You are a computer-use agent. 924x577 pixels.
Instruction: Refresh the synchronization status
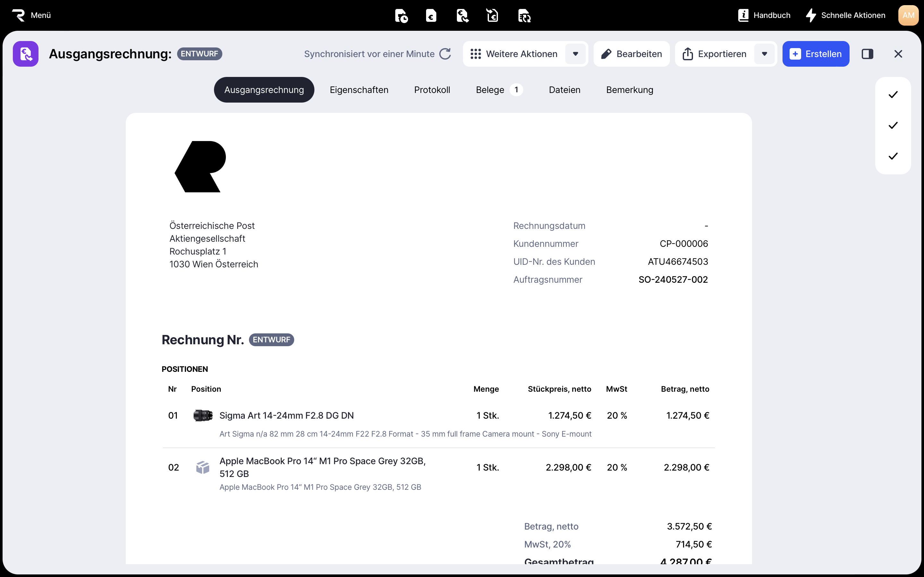pos(445,54)
